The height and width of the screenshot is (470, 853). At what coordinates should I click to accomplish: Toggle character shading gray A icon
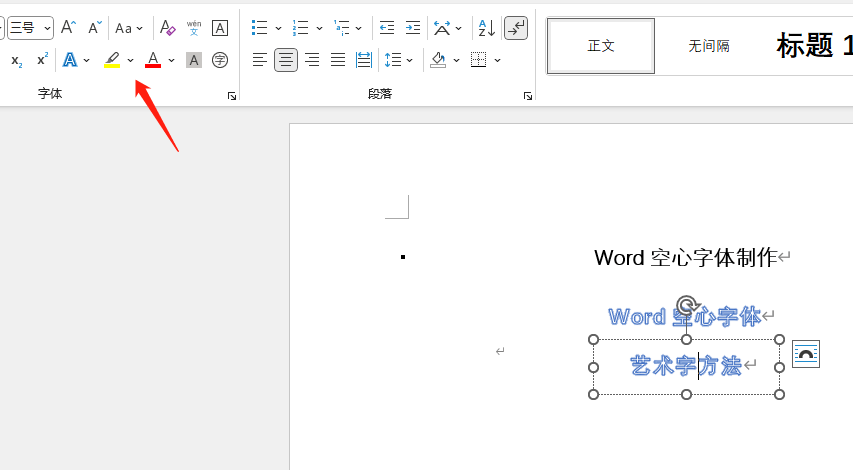194,60
